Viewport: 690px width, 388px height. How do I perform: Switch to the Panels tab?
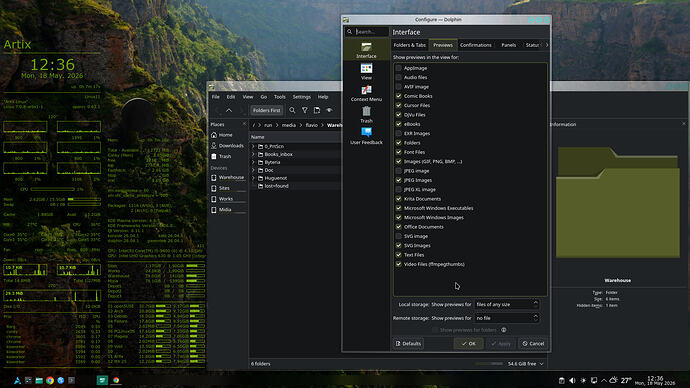pyautogui.click(x=508, y=45)
